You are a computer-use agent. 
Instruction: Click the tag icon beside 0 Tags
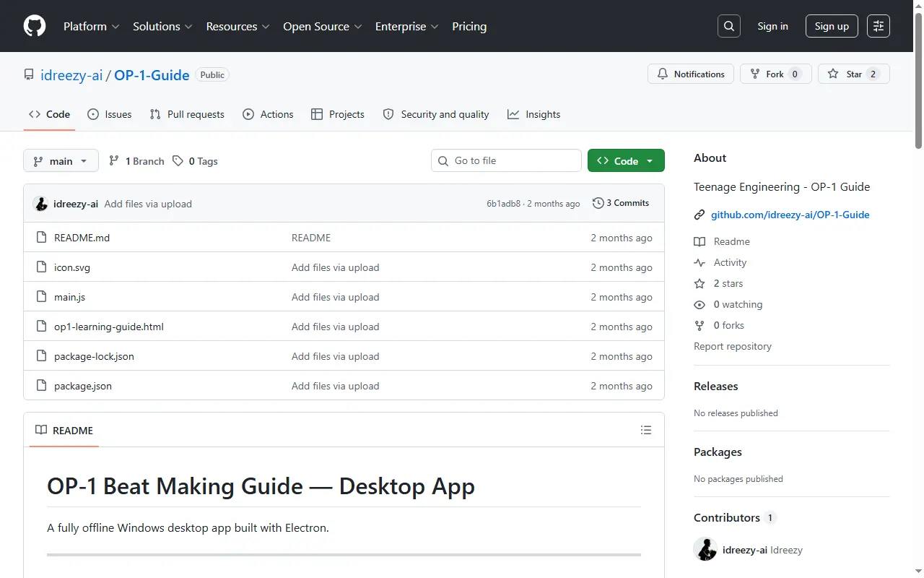click(178, 161)
